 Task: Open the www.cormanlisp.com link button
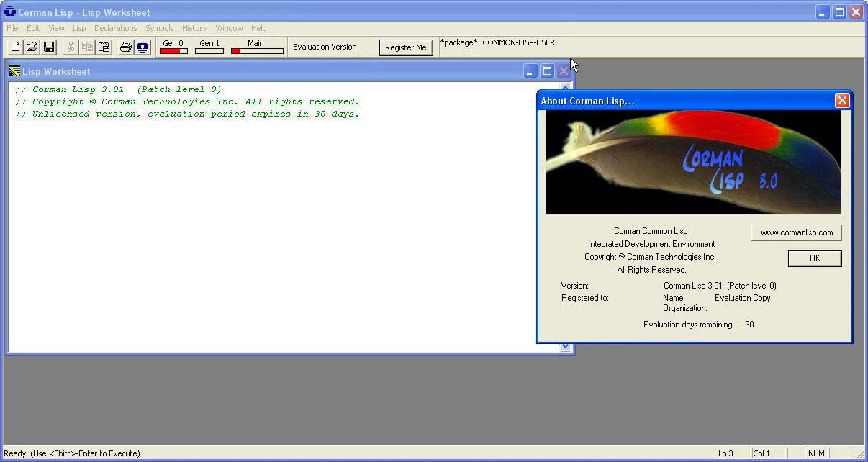pyautogui.click(x=797, y=232)
